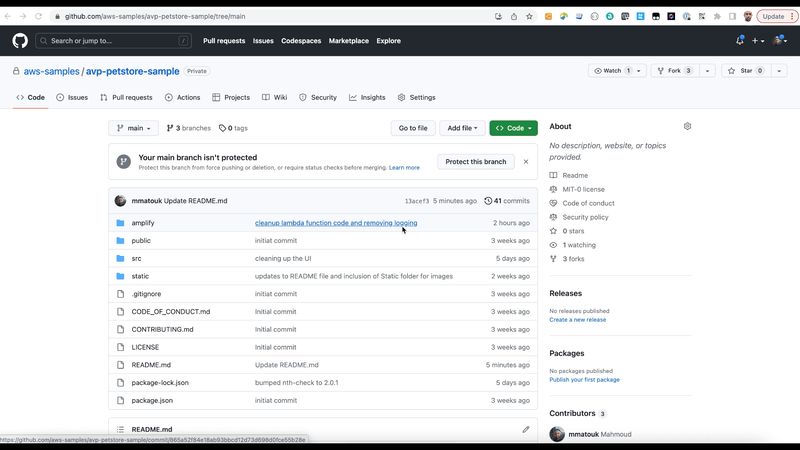View the 0 tags link
The height and width of the screenshot is (450, 800).
[x=233, y=128]
